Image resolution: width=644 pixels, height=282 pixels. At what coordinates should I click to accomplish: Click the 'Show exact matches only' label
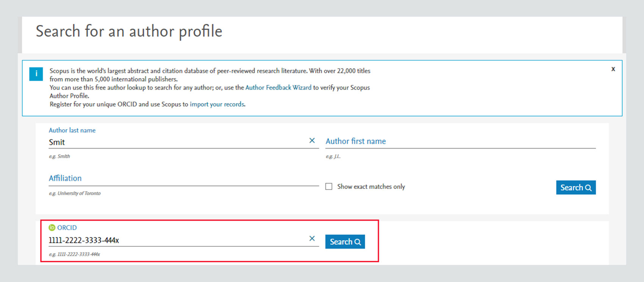click(x=371, y=186)
